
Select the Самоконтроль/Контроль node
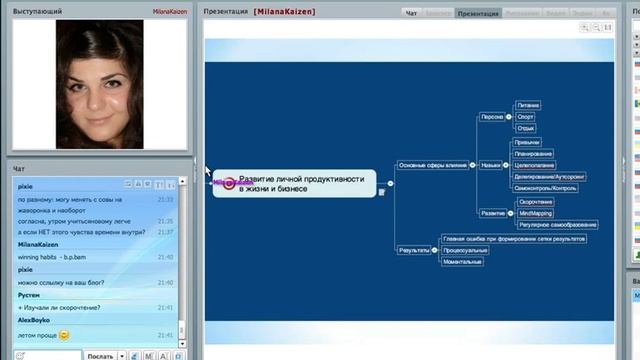pyautogui.click(x=545, y=188)
